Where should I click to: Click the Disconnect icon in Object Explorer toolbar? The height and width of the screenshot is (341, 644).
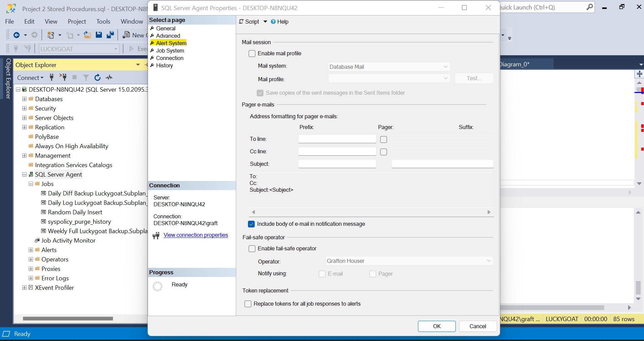coord(63,77)
